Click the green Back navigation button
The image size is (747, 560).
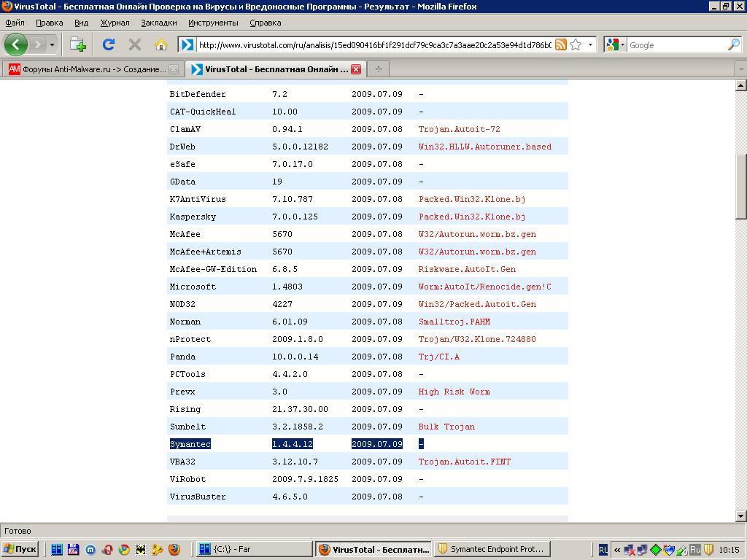[x=16, y=44]
